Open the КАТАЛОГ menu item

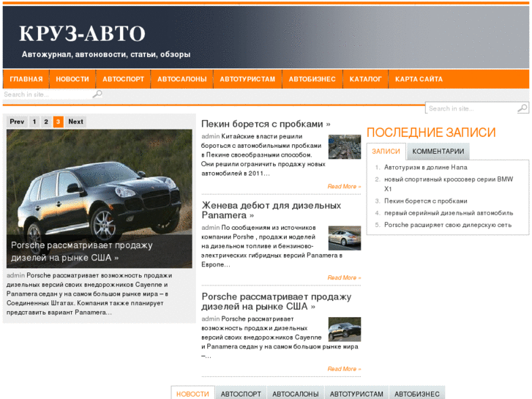[x=365, y=79]
